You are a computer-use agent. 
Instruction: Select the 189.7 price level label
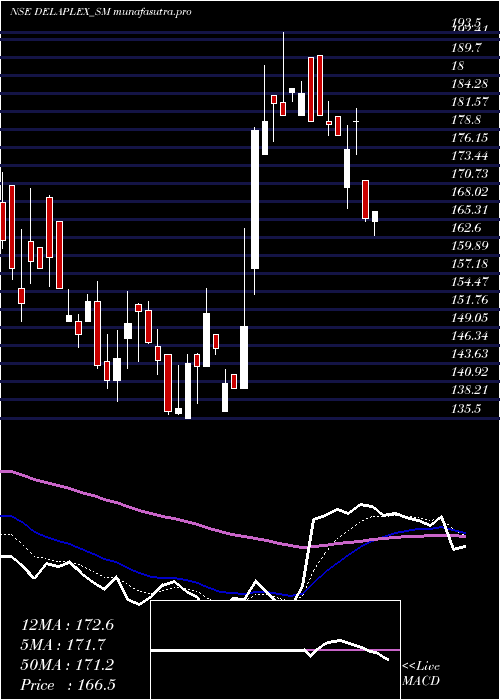click(x=467, y=48)
